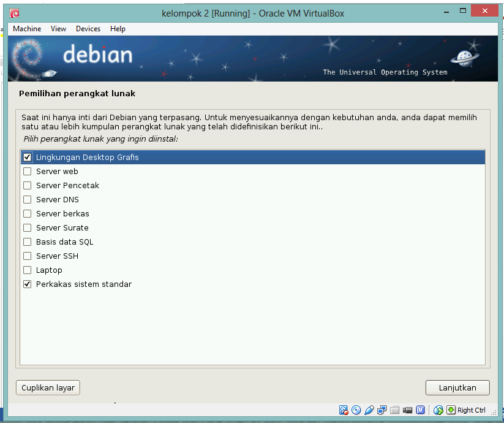
Task: Uncheck Lingkungan Desktop Grafis
Action: (x=27, y=157)
